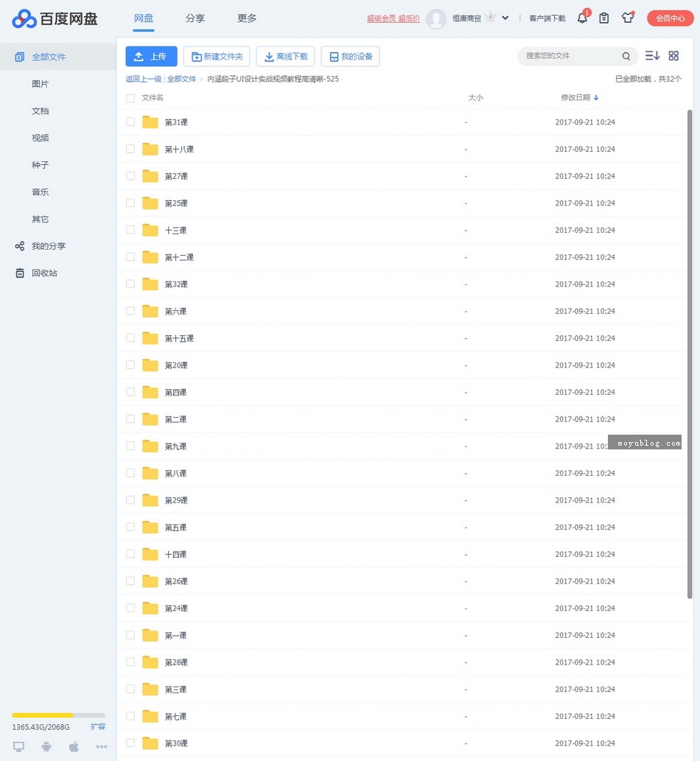Click the modified date sort arrow
700x761 pixels.
[596, 97]
